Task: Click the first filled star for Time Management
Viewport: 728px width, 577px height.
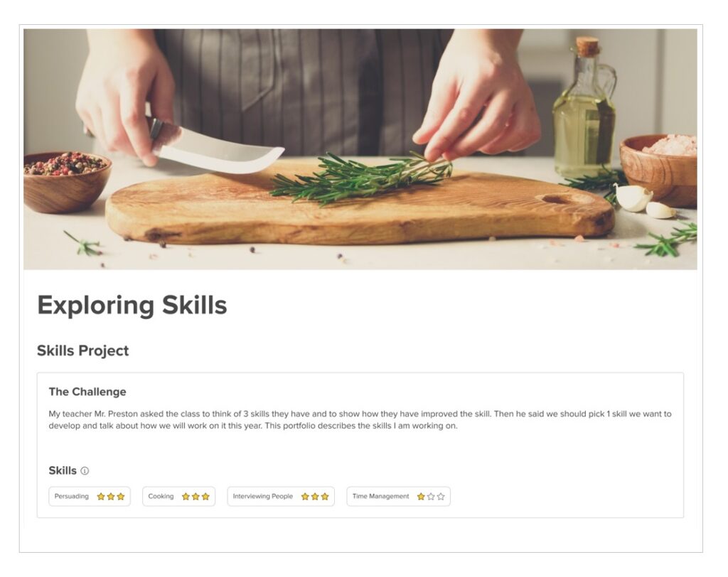Action: click(421, 497)
